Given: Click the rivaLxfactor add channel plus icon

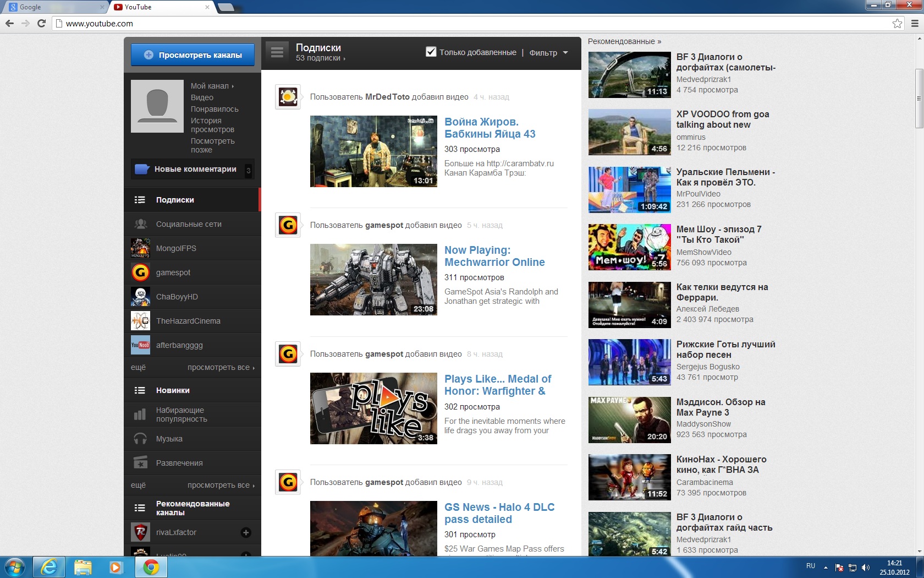Looking at the screenshot, I should 246,532.
